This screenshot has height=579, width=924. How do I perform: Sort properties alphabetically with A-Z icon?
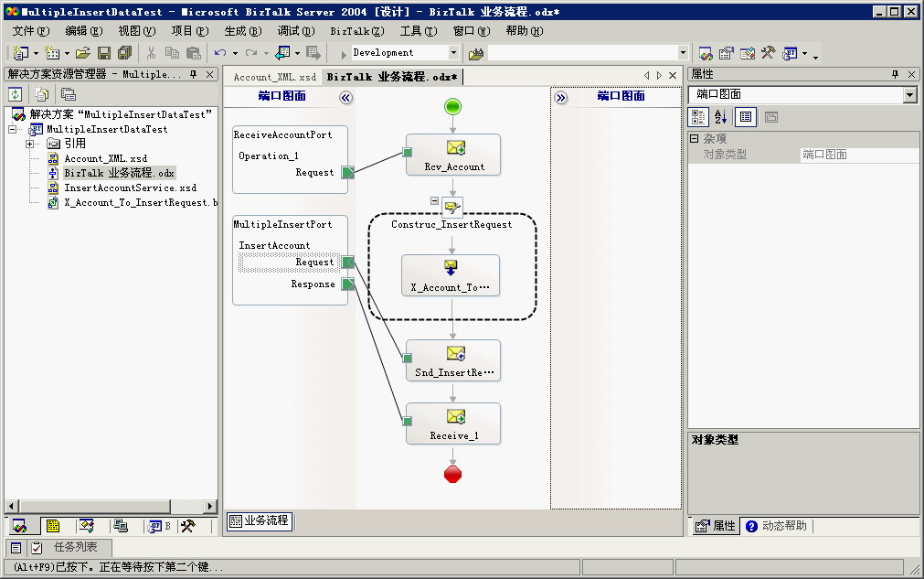click(721, 117)
